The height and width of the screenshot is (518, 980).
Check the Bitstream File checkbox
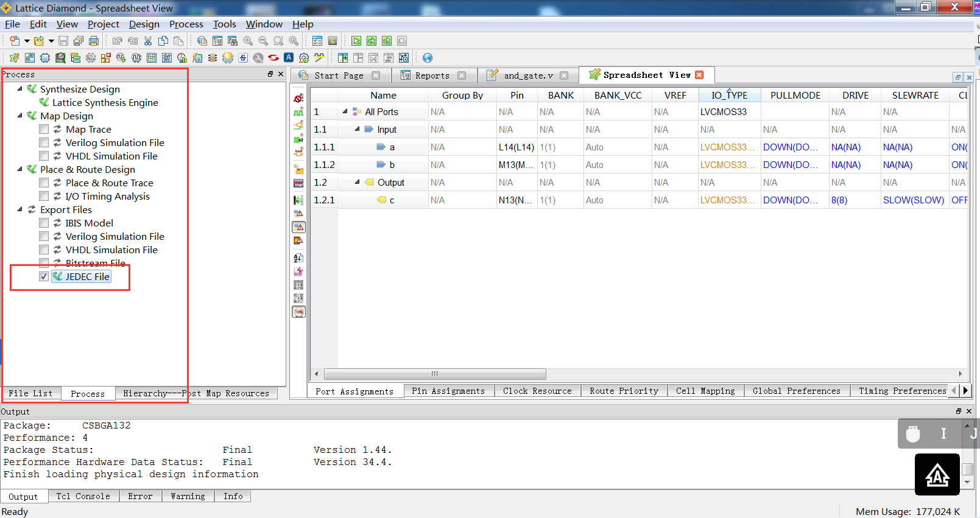[44, 263]
